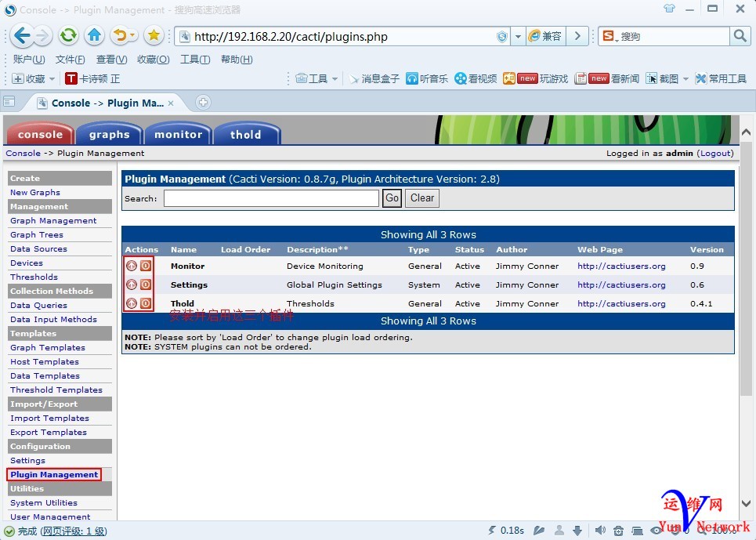Click the download arrow in status bar
Image resolution: width=756 pixels, height=540 pixels.
click(x=577, y=531)
